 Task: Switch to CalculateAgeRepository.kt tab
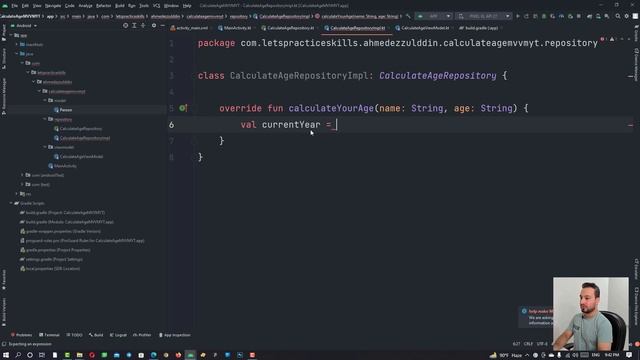288,28
